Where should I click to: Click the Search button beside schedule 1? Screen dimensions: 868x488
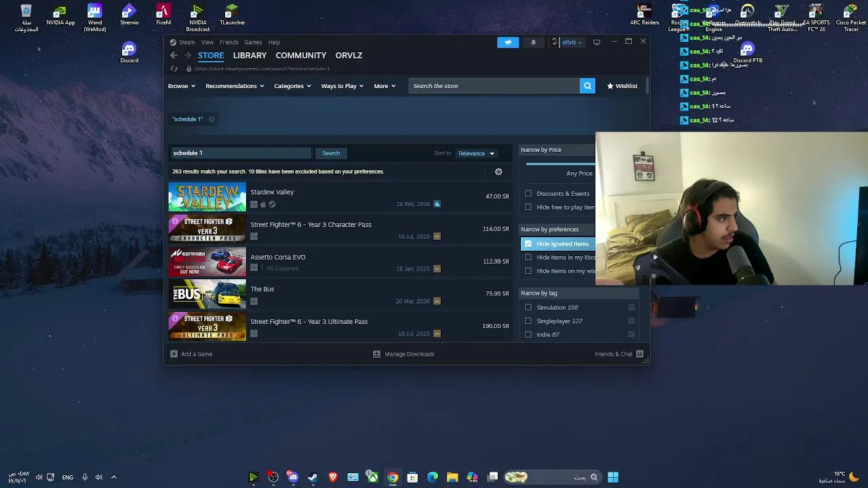331,153
